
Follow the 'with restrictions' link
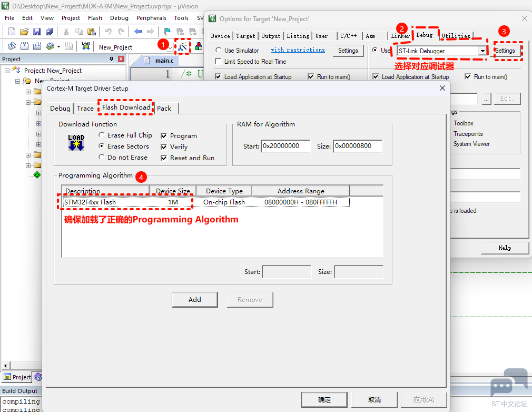(x=298, y=50)
